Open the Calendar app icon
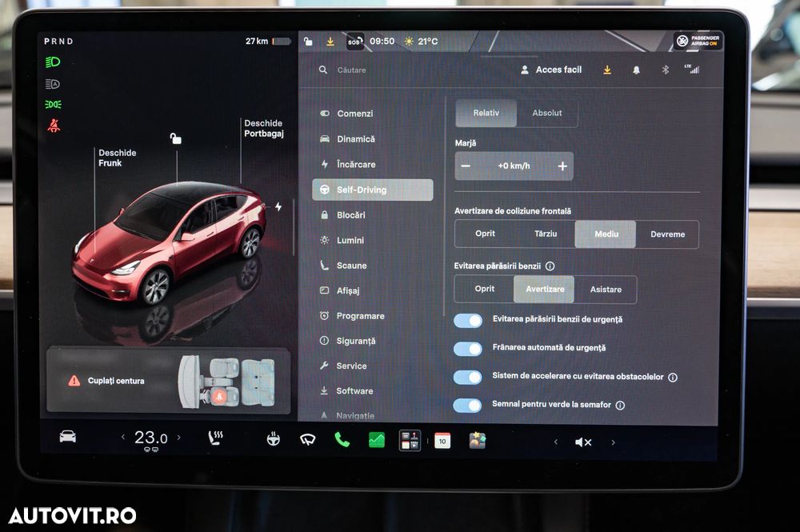This screenshot has height=532, width=800. (442, 441)
